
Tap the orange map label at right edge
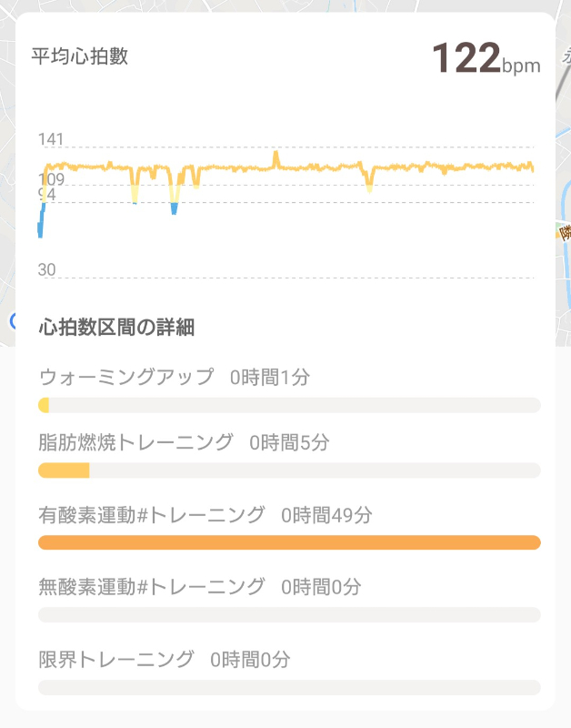coord(565,232)
